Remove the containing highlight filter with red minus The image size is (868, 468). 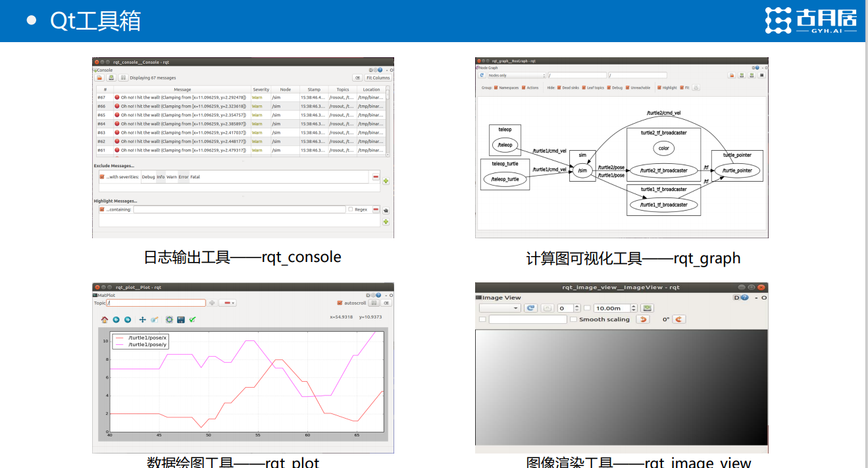(376, 209)
